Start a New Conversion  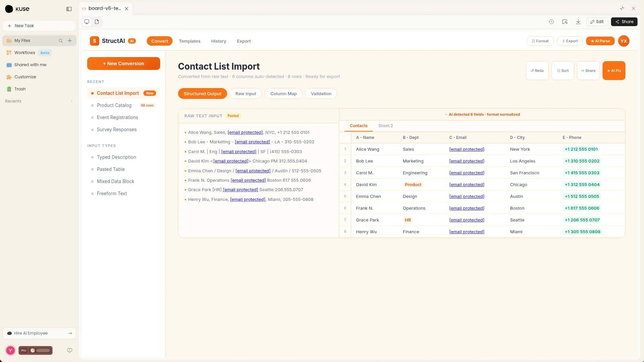click(x=123, y=63)
